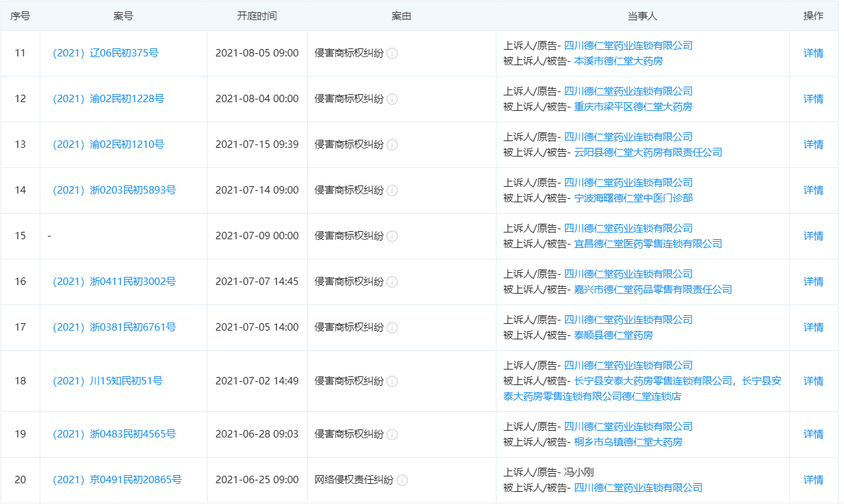The image size is (844, 504).
Task: Click 开庭时间 column header
Action: (x=257, y=16)
